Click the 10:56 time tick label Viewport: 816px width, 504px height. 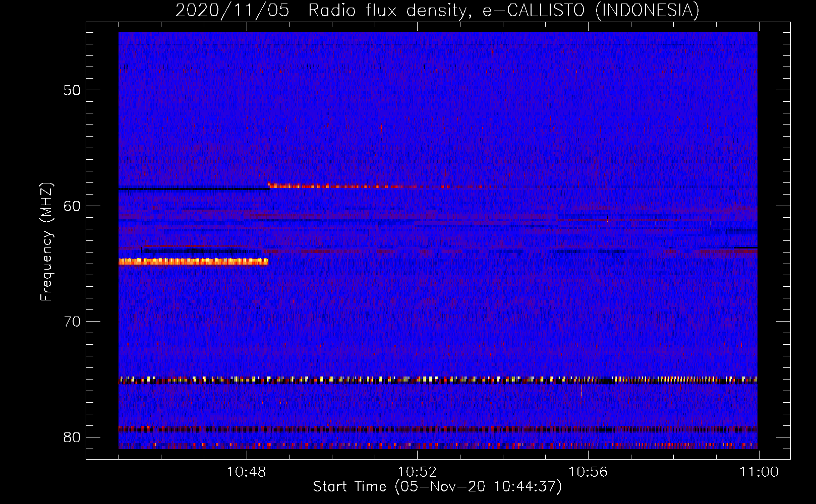(x=588, y=472)
